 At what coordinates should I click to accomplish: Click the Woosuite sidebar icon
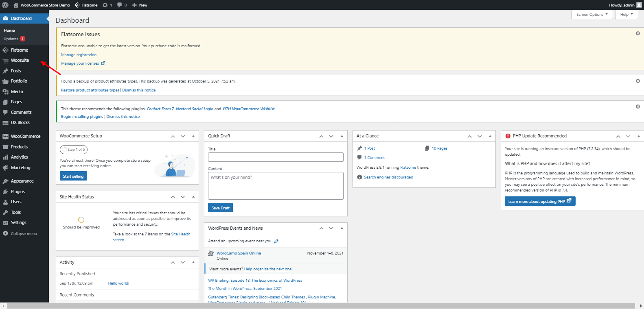[x=5, y=61]
